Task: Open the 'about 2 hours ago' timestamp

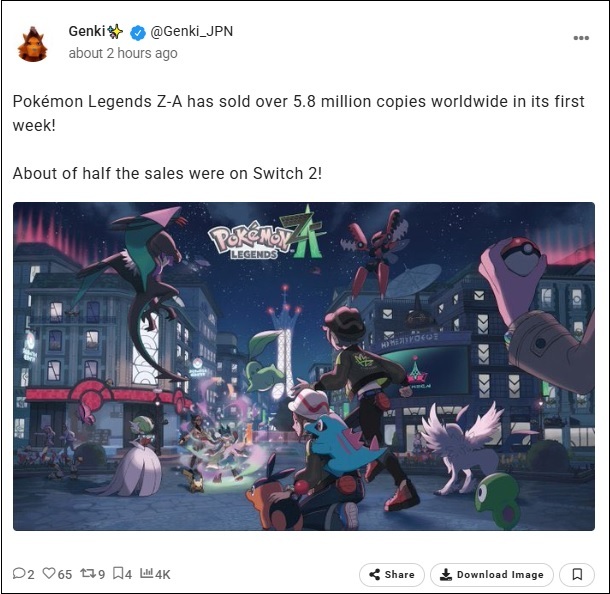Action: click(123, 53)
